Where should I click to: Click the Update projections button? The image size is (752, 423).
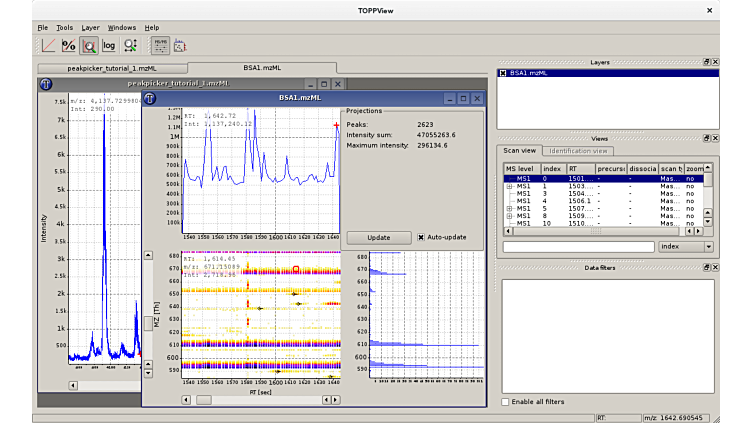[x=379, y=238]
